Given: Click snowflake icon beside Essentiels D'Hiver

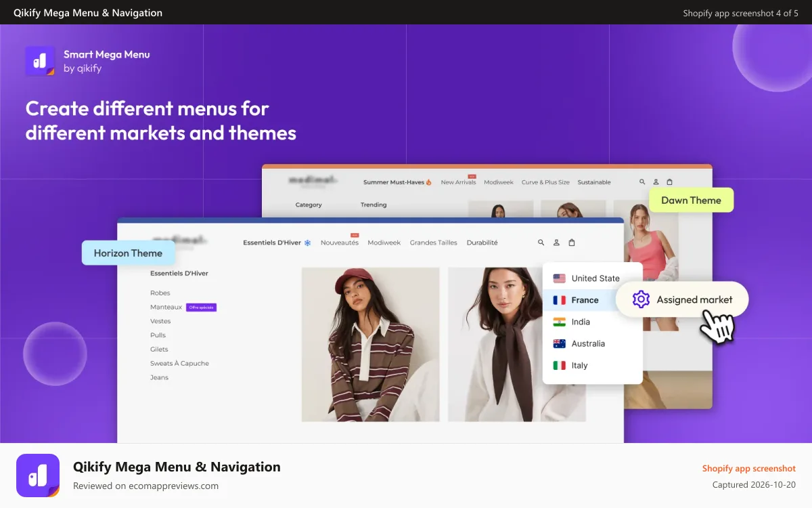Looking at the screenshot, I should tap(307, 242).
